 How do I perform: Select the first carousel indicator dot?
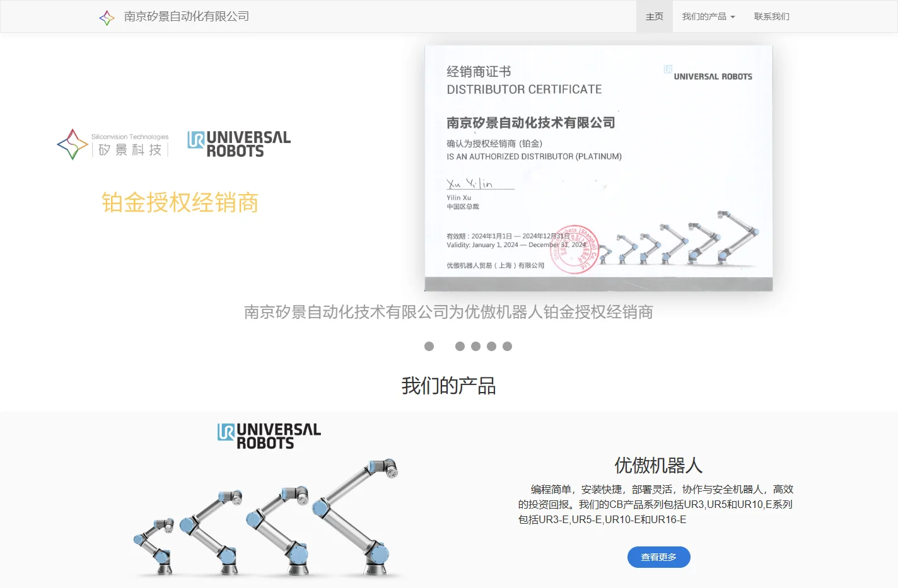click(429, 346)
